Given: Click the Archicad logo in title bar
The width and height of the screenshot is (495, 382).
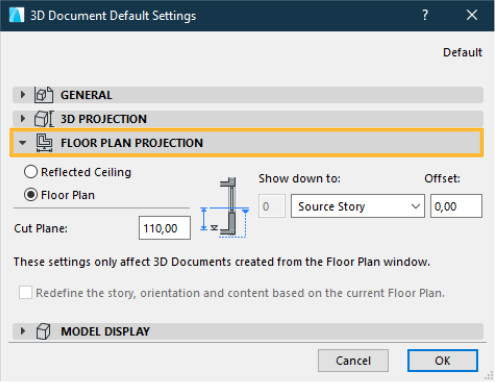Looking at the screenshot, I should pyautogui.click(x=17, y=15).
